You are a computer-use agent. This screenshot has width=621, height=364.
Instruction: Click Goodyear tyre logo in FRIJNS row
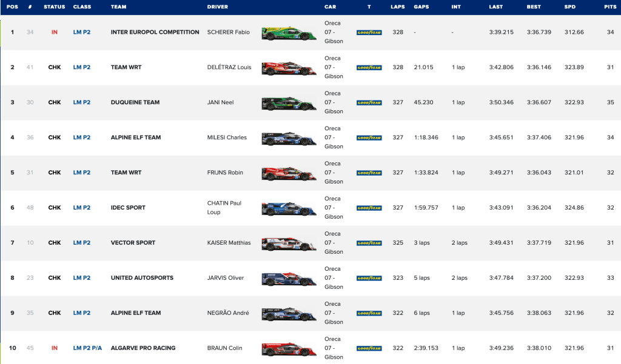click(369, 173)
